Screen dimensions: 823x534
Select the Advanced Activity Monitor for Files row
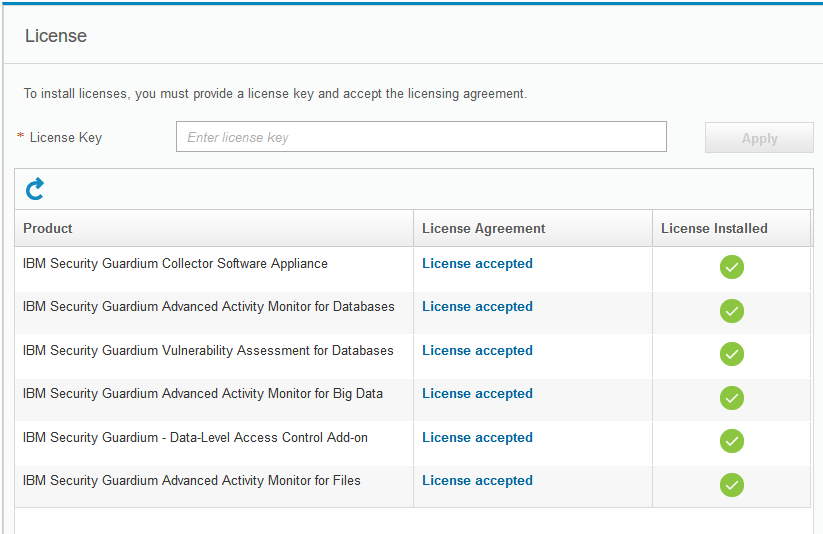click(191, 481)
